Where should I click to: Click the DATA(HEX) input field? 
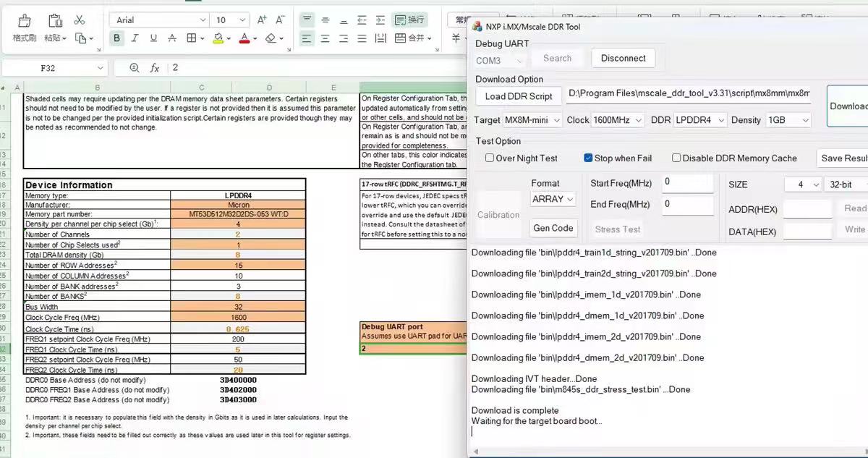pos(807,231)
